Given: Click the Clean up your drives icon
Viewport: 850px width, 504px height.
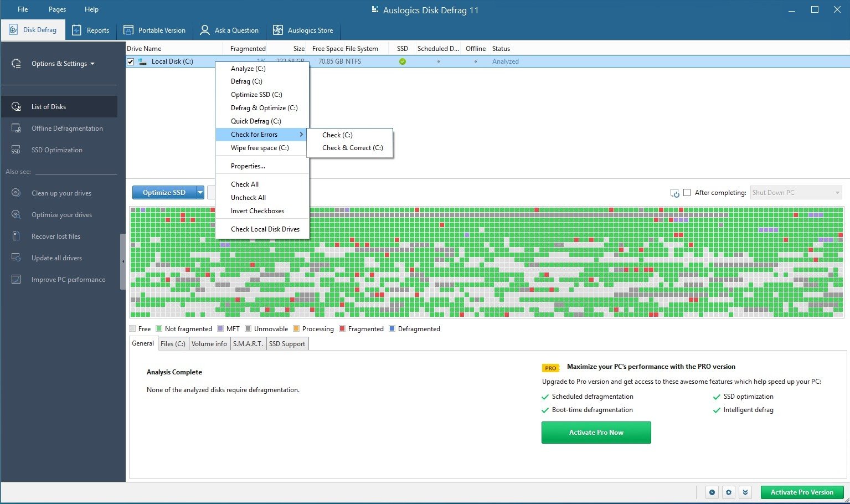Looking at the screenshot, I should pyautogui.click(x=16, y=193).
